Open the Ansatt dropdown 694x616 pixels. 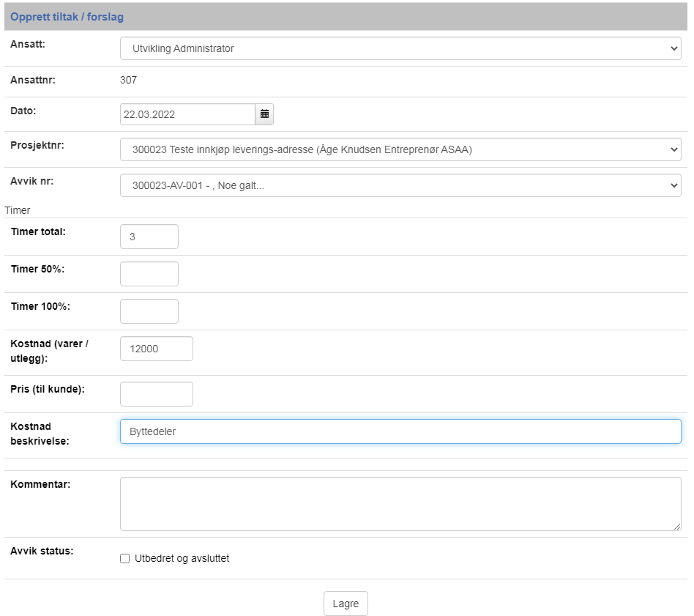click(x=400, y=48)
